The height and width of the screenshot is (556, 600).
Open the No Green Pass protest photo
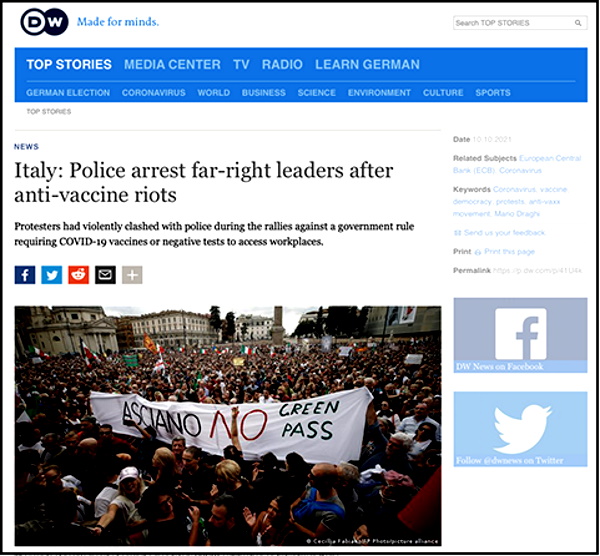coord(228,426)
